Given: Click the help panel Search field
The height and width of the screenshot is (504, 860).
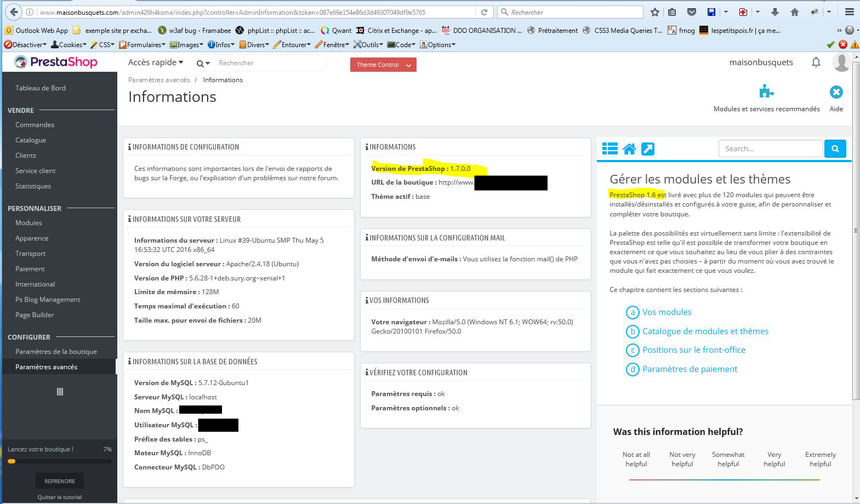Looking at the screenshot, I should pyautogui.click(x=770, y=148).
